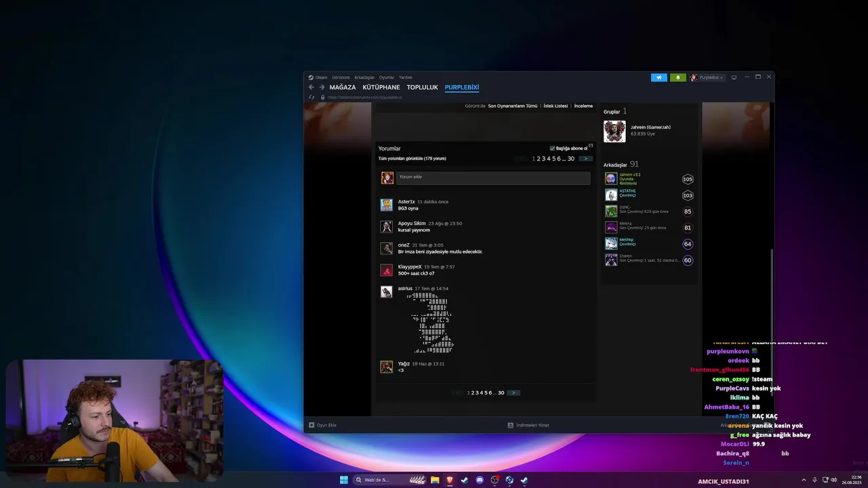Open the blue announcements megaphone button
Image resolution: width=868 pixels, height=488 pixels.
click(x=659, y=77)
